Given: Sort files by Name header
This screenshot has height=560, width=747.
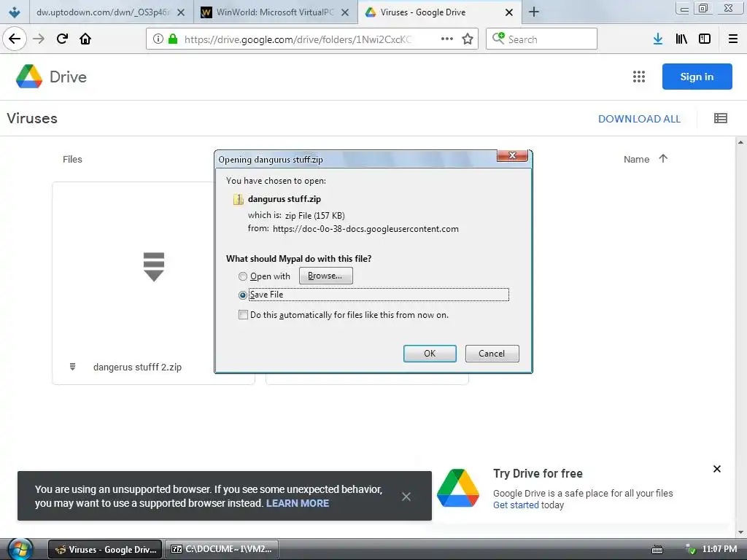Looking at the screenshot, I should click(x=636, y=159).
